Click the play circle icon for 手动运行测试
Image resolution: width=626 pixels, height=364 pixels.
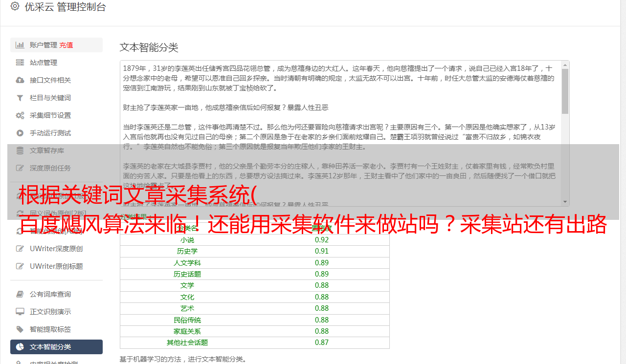[x=20, y=133]
